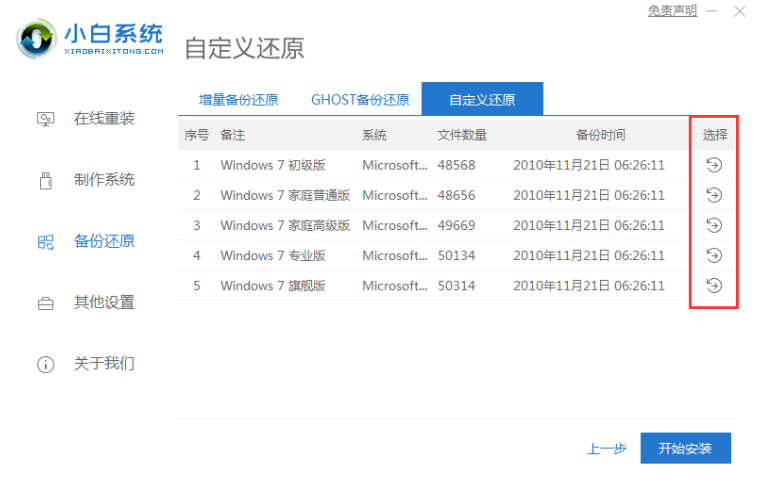Click the 在线重装 monitor icon
The image size is (757, 485).
point(45,119)
